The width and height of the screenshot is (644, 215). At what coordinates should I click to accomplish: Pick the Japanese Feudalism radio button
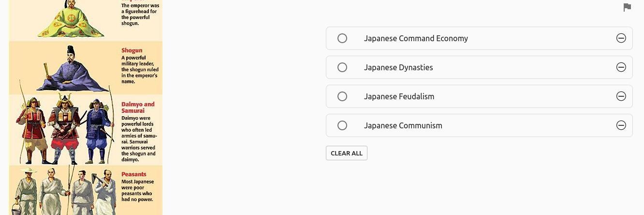(x=342, y=96)
